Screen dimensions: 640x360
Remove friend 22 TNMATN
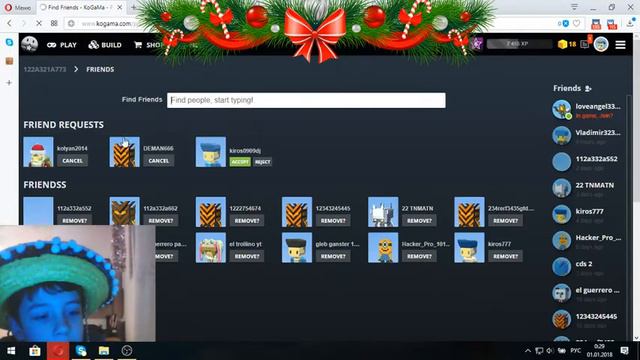coord(419,220)
